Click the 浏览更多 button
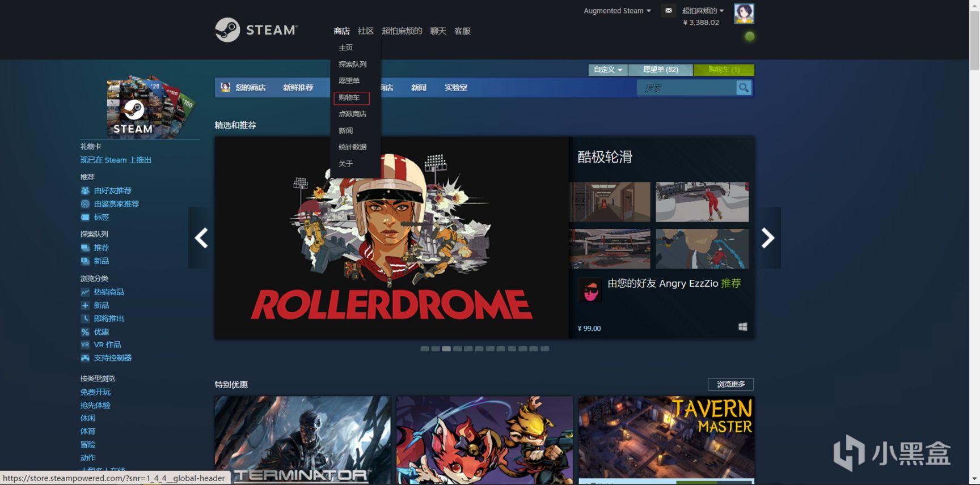The height and width of the screenshot is (485, 980). point(731,384)
